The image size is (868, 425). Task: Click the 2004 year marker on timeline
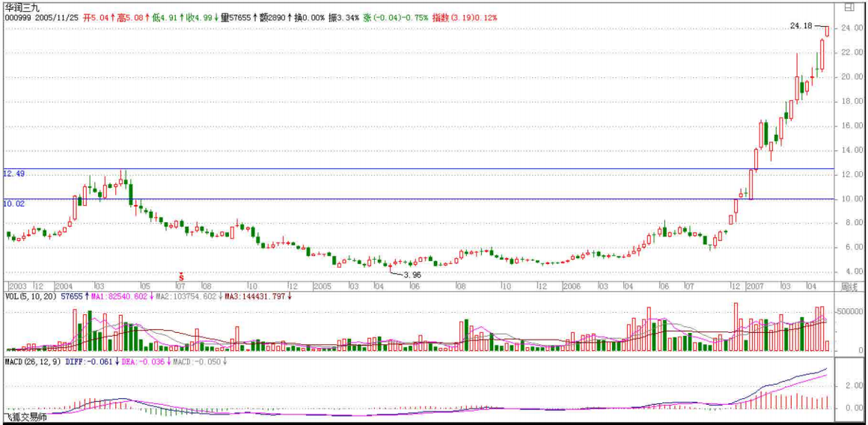coord(63,287)
